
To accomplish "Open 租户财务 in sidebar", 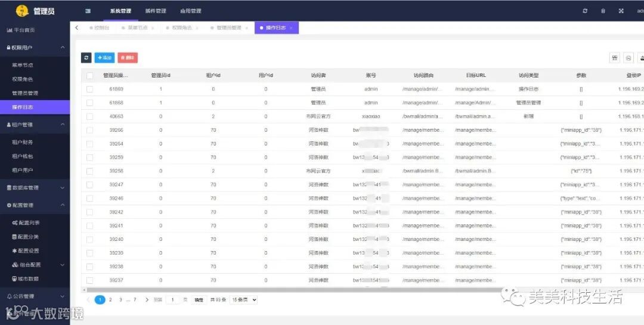I will click(23, 142).
